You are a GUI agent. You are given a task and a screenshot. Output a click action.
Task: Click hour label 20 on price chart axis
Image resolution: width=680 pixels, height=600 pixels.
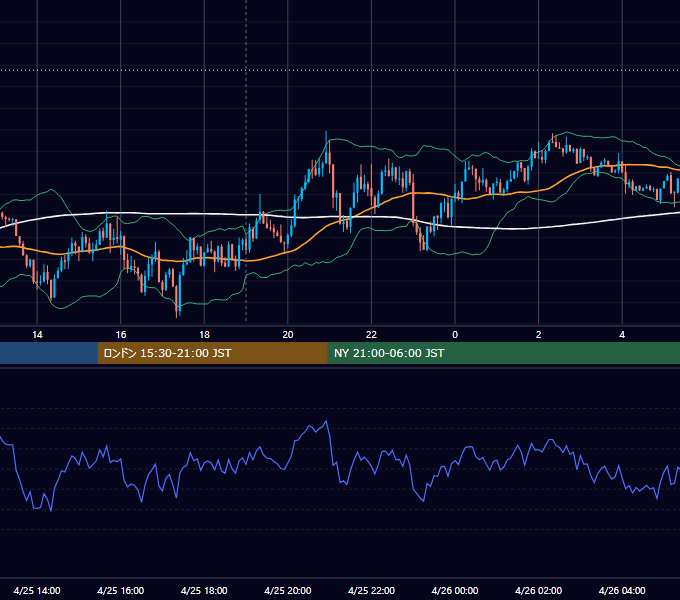pyautogui.click(x=288, y=335)
